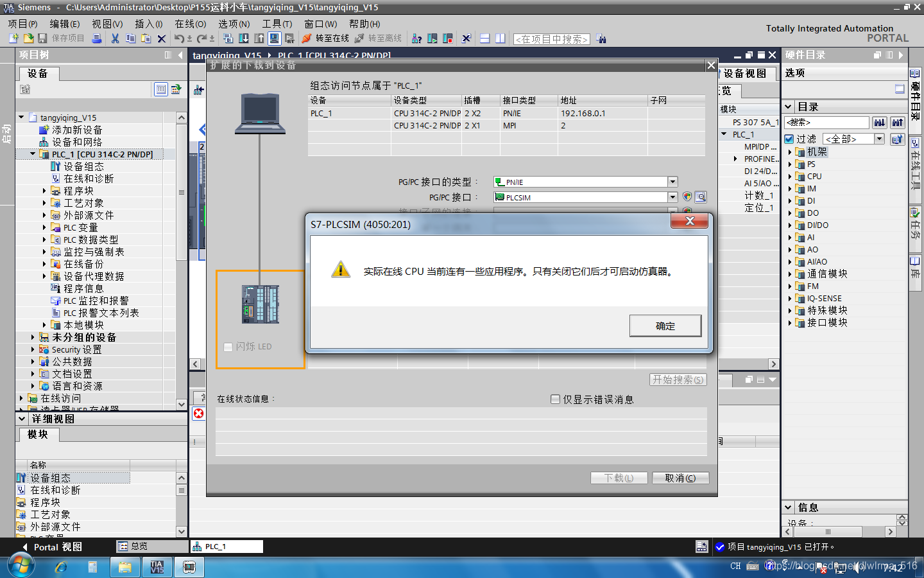Click the Start simulation toolbar icon
This screenshot has width=924, height=578.
point(274,39)
